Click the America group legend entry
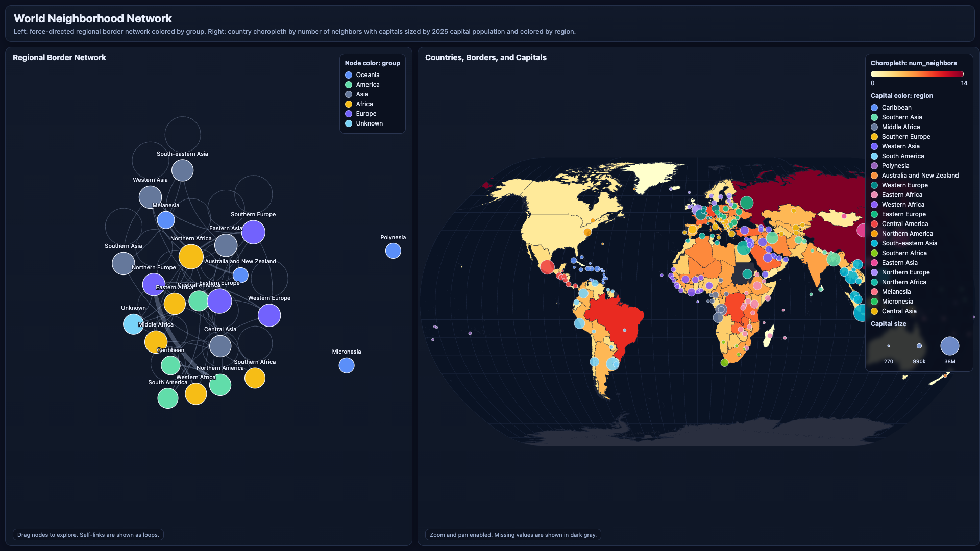This screenshot has width=980, height=551. (362, 85)
